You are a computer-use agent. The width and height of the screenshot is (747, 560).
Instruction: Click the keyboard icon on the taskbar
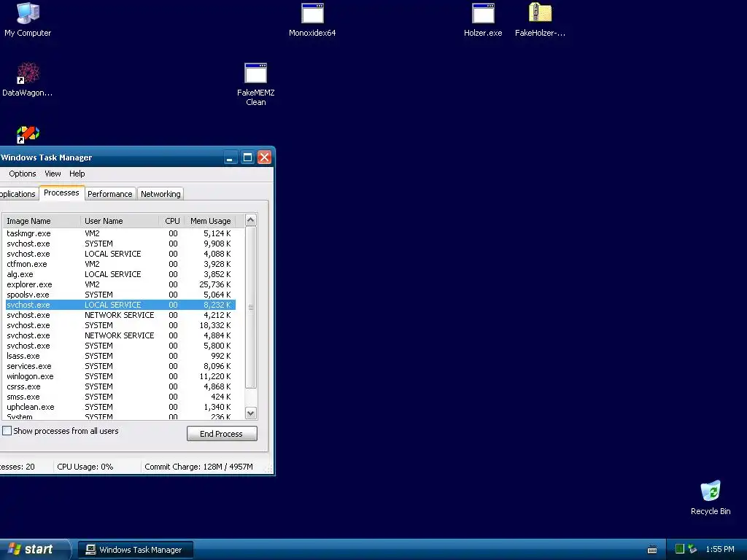click(652, 550)
